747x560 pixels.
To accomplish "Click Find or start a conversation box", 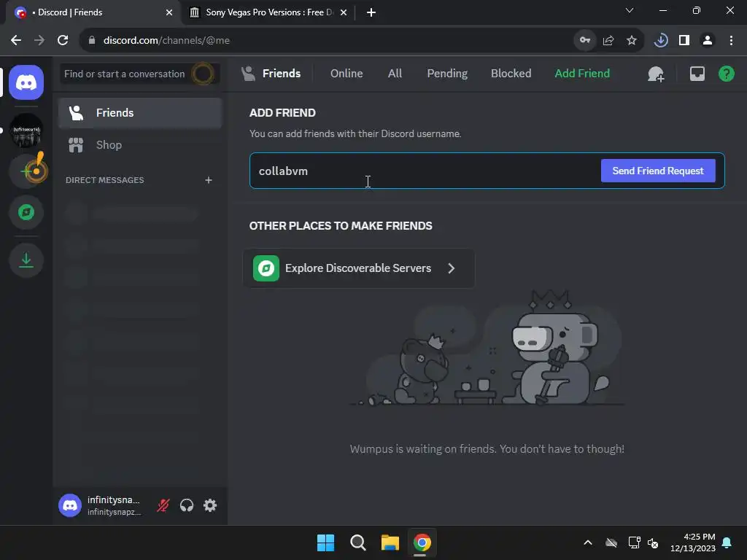I will click(x=140, y=74).
